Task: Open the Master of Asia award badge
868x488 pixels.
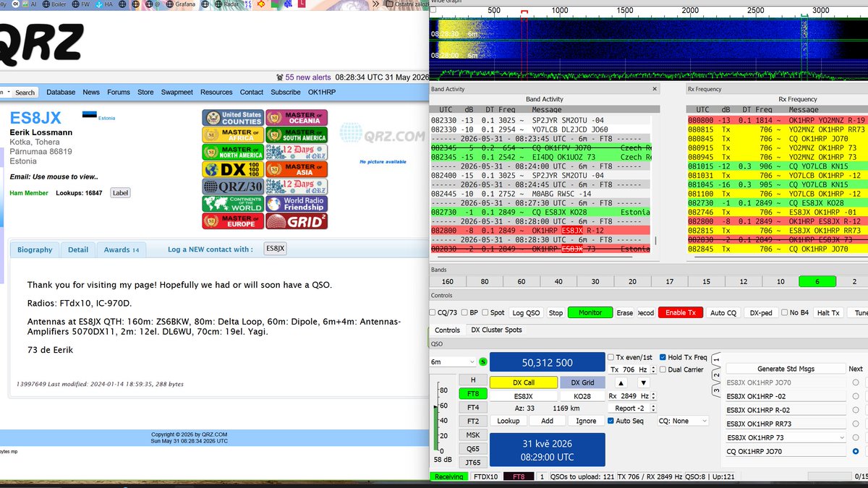Action: 297,170
